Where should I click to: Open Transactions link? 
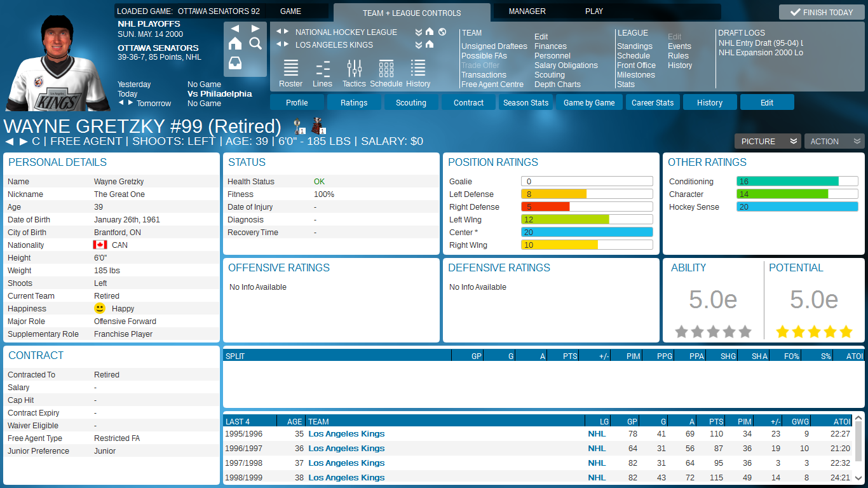tap(484, 75)
